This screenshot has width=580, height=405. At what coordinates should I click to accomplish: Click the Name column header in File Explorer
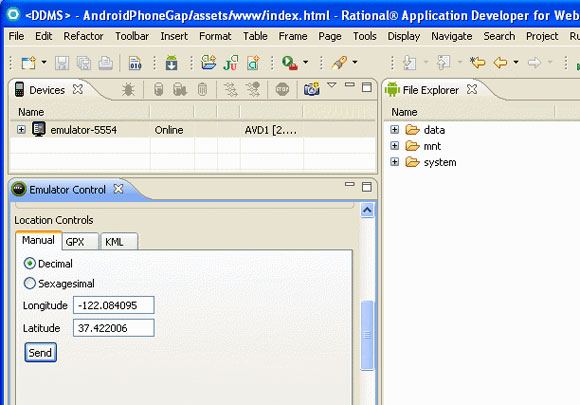pyautogui.click(x=469, y=112)
